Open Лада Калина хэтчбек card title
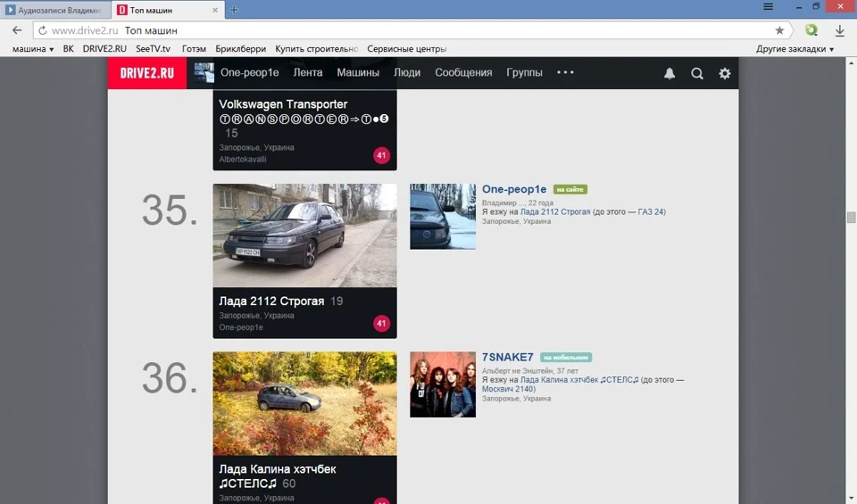This screenshot has width=857, height=504. click(277, 475)
